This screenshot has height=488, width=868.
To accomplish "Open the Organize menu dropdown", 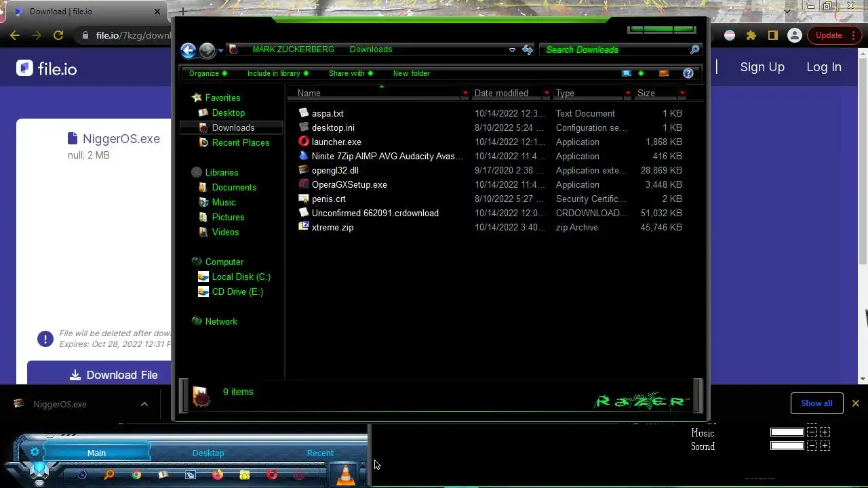I will tap(208, 73).
